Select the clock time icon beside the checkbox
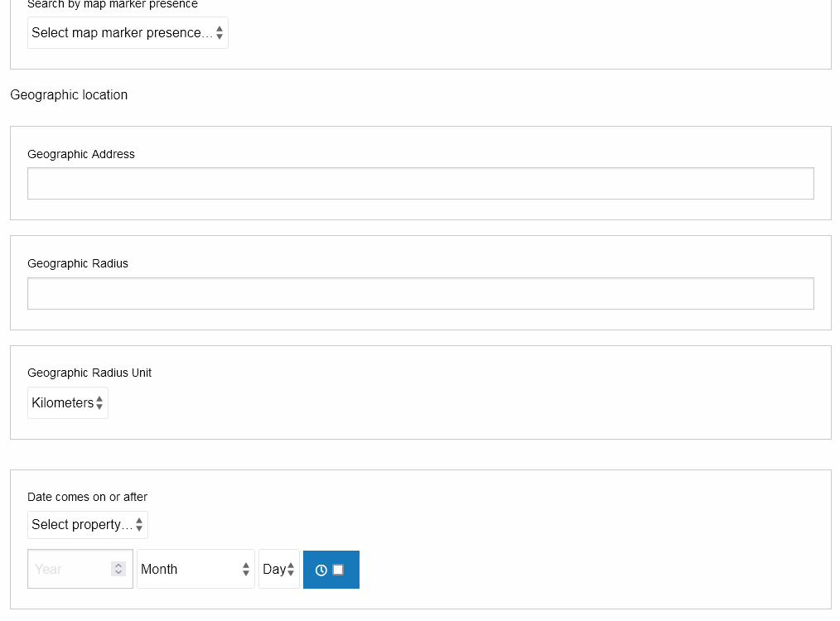This screenshot has height=621, width=840. click(x=321, y=570)
